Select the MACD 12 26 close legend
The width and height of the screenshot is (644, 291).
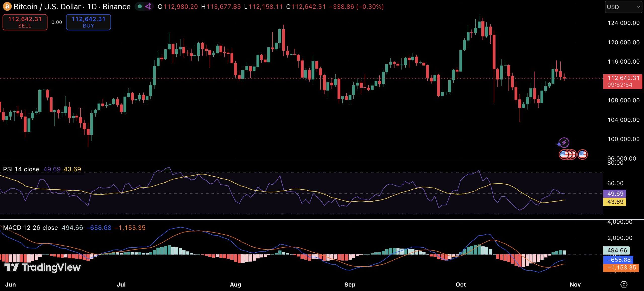click(x=30, y=228)
